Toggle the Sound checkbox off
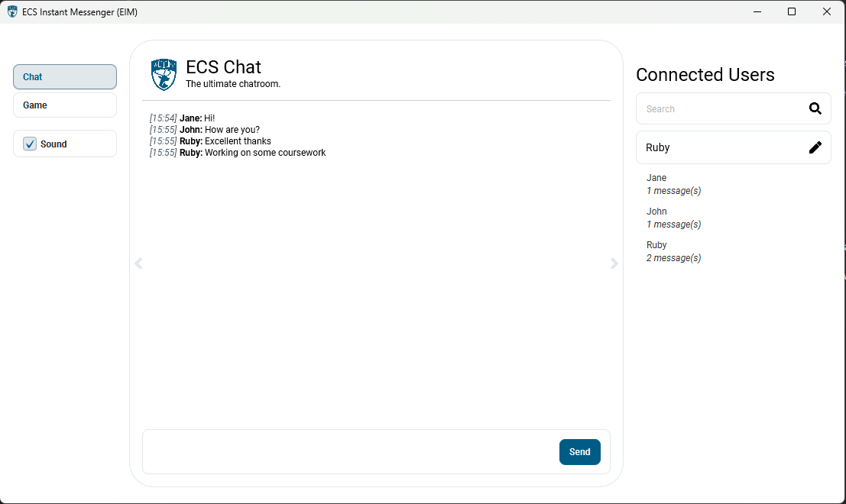 pos(29,144)
